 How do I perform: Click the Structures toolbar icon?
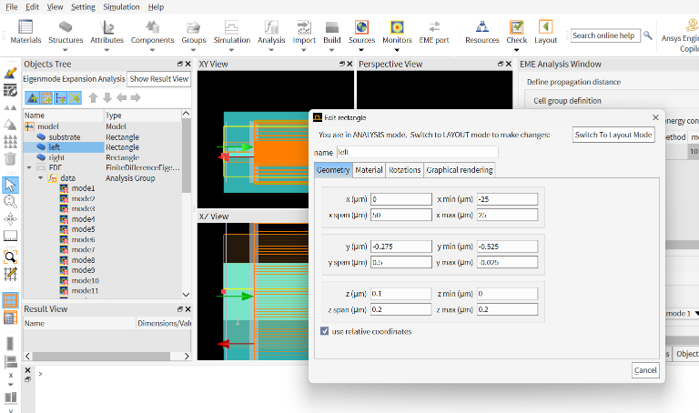[65, 27]
